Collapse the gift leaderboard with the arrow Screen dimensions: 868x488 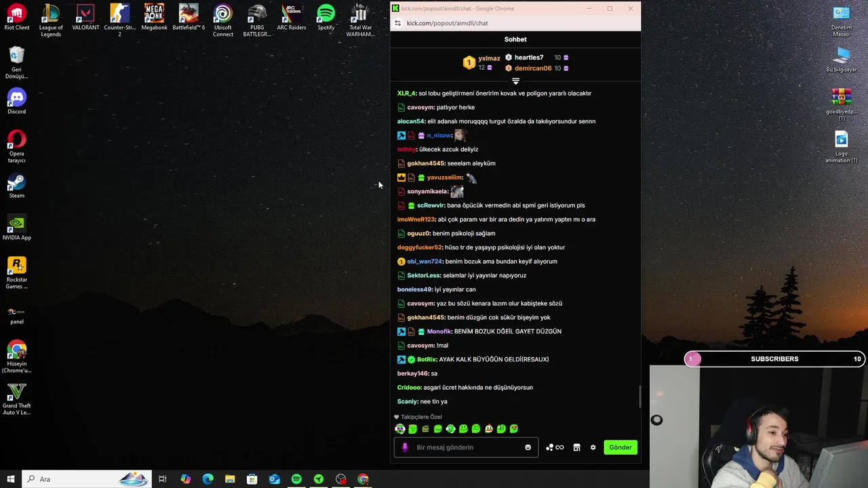pyautogui.click(x=515, y=81)
